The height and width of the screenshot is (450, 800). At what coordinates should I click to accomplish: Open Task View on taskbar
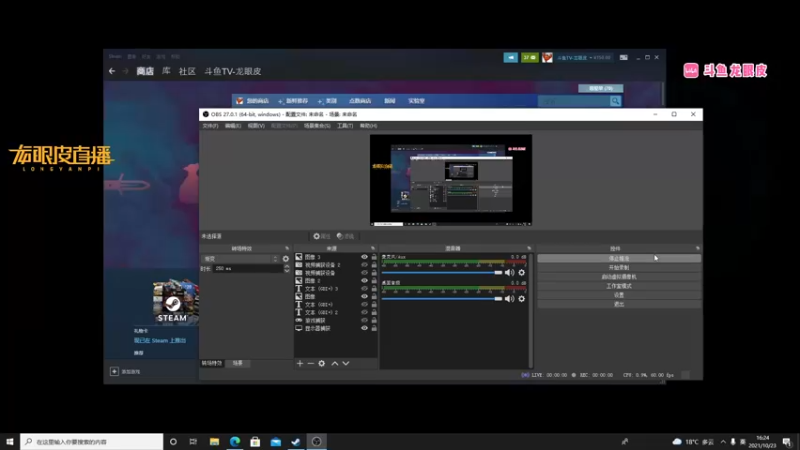point(193,441)
